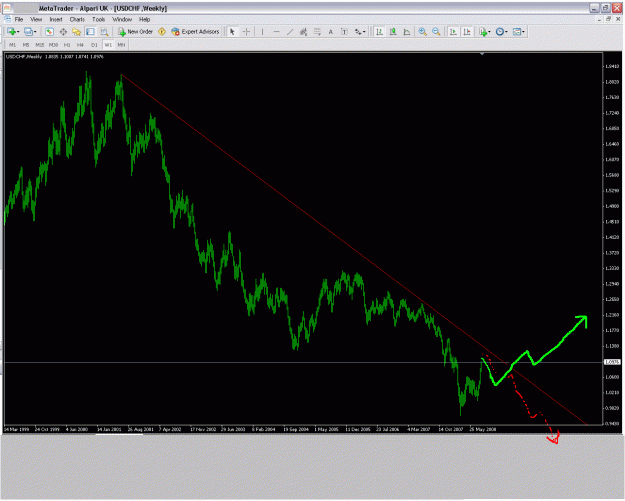The image size is (625, 501).
Task: Expand the Arrows tool dropdown arrow
Action: pyautogui.click(x=364, y=32)
